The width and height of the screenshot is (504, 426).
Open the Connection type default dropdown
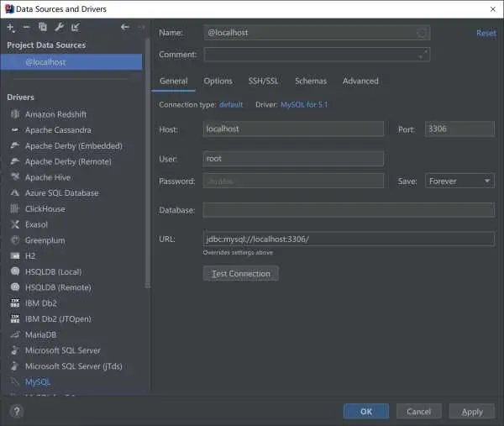click(231, 104)
